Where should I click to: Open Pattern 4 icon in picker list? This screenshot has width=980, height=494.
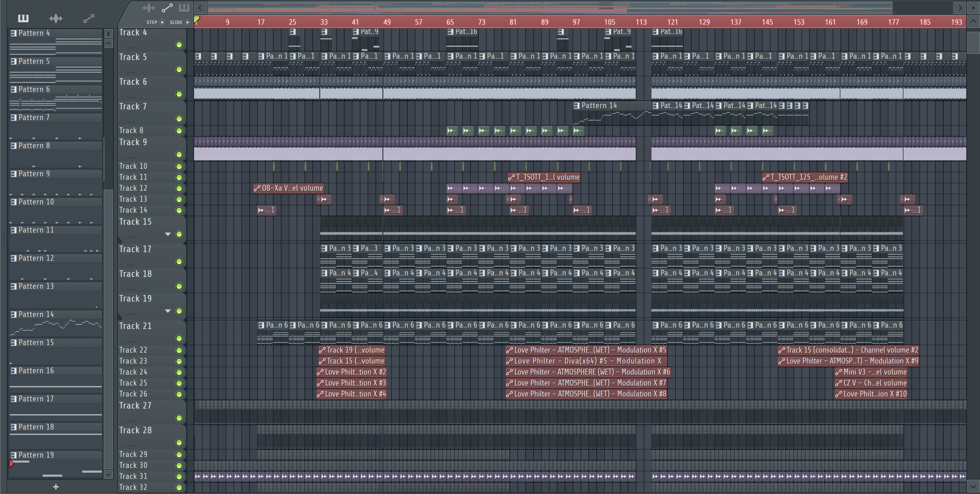point(13,33)
